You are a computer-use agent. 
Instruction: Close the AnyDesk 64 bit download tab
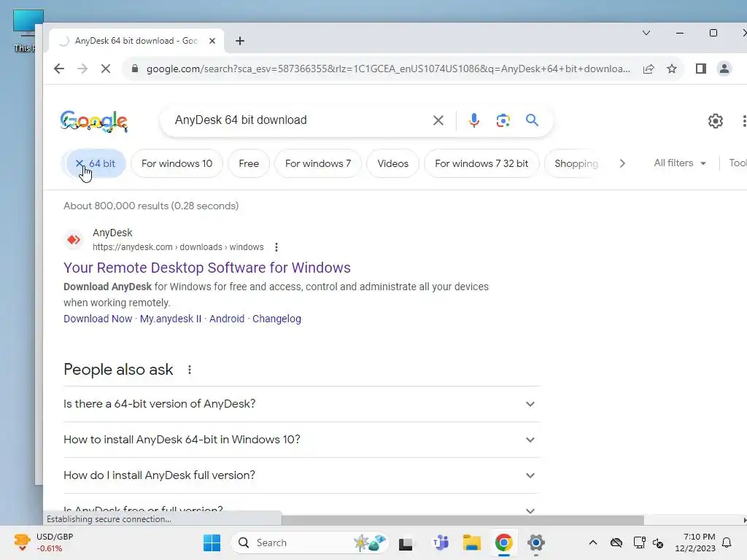click(212, 41)
